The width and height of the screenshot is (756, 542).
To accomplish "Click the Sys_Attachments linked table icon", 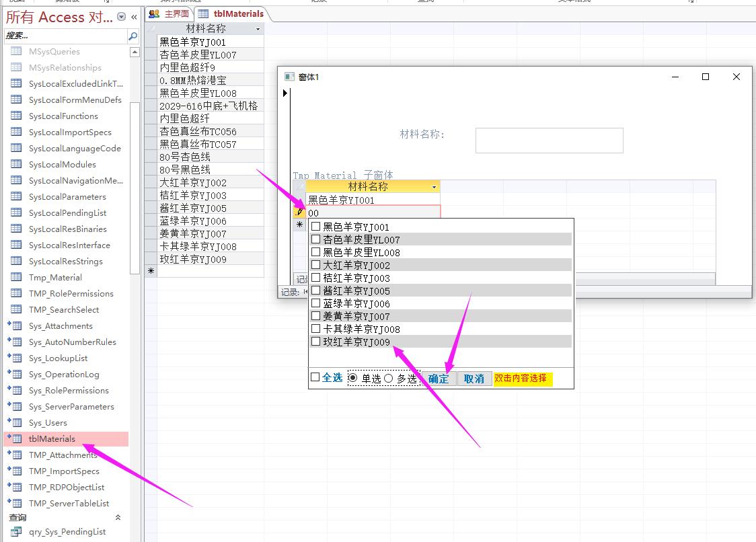I will pyautogui.click(x=15, y=325).
